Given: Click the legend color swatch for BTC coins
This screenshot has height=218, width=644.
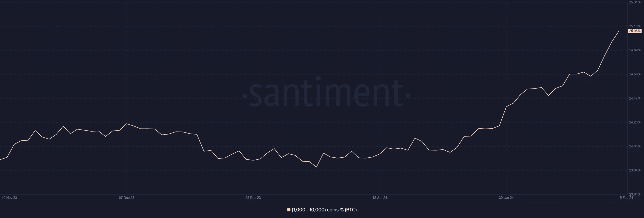Looking at the screenshot, I should tap(289, 210).
